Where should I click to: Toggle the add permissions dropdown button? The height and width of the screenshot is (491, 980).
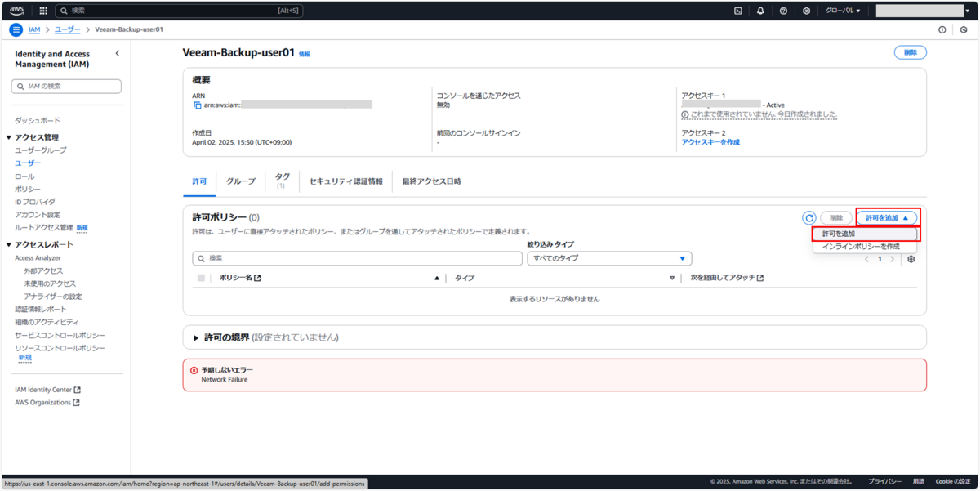(886, 218)
